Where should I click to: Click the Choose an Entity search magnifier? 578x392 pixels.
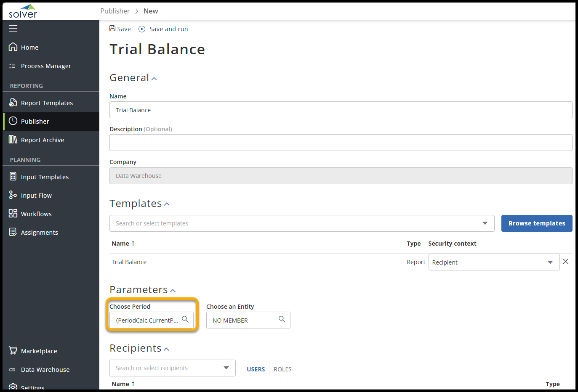[x=282, y=319]
